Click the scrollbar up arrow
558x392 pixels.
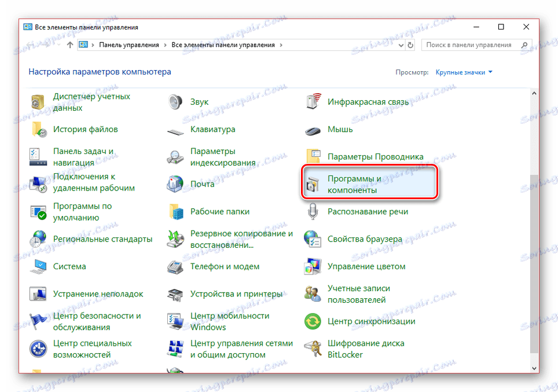click(x=534, y=93)
